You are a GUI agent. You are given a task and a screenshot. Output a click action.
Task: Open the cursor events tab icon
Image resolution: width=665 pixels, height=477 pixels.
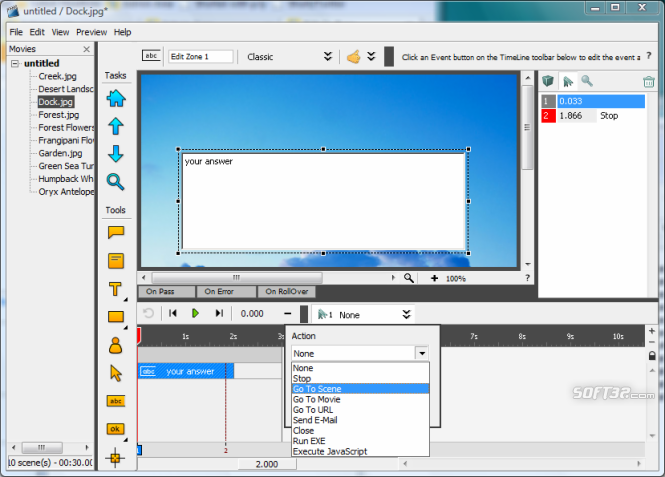coord(567,81)
